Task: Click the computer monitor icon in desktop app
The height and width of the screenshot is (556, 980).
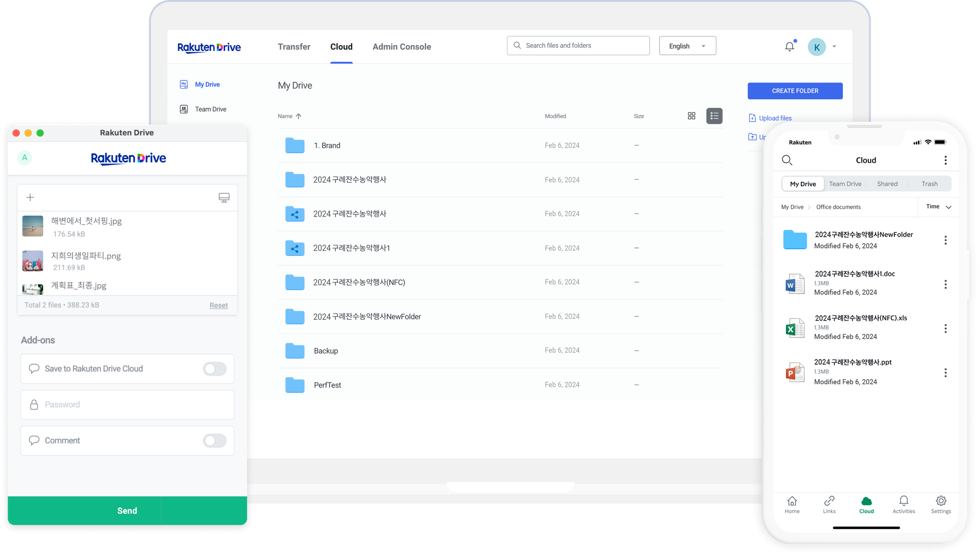Action: [224, 197]
